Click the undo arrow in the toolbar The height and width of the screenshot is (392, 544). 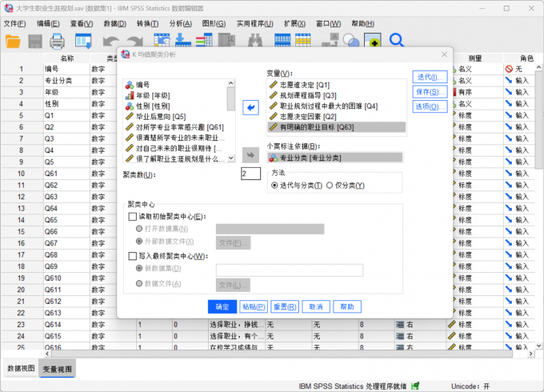(110, 41)
